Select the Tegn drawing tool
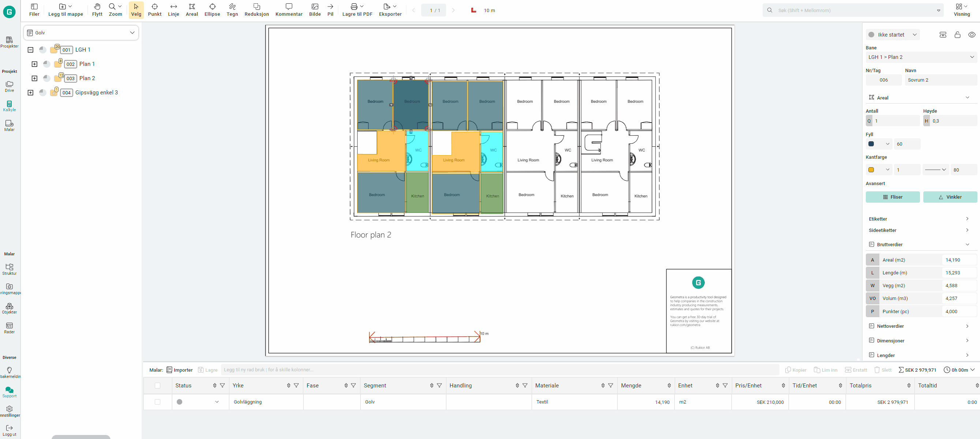This screenshot has width=980, height=439. [232, 10]
